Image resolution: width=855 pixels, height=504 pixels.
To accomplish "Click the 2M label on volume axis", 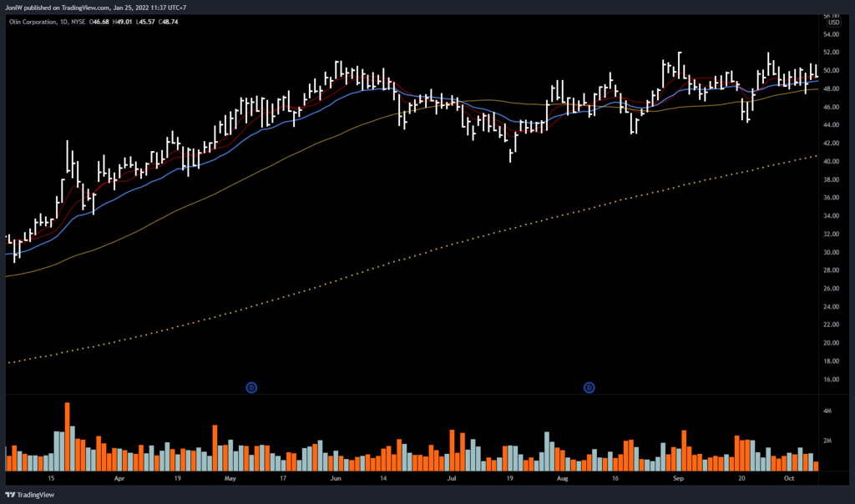I will [829, 441].
